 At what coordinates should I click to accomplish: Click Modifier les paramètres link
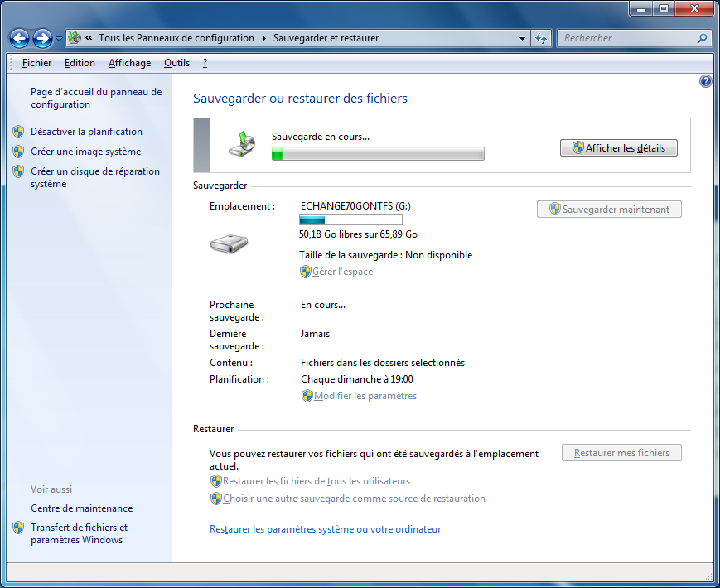point(365,396)
